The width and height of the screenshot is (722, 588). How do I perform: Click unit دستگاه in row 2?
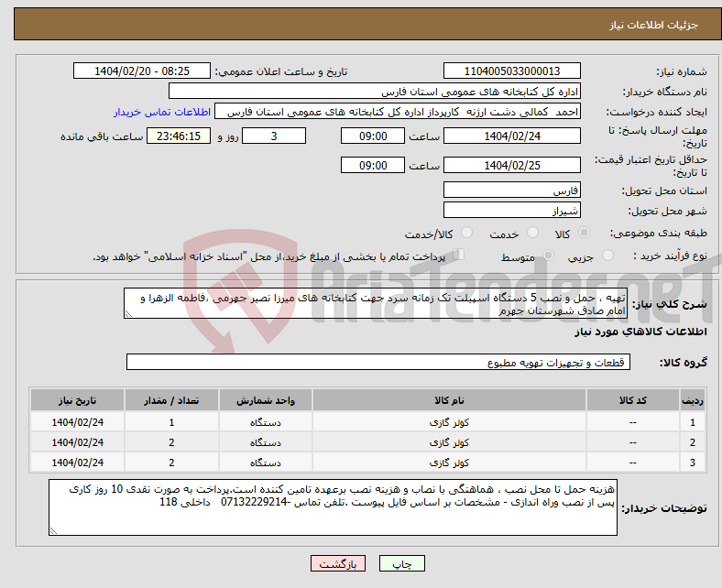click(266, 442)
